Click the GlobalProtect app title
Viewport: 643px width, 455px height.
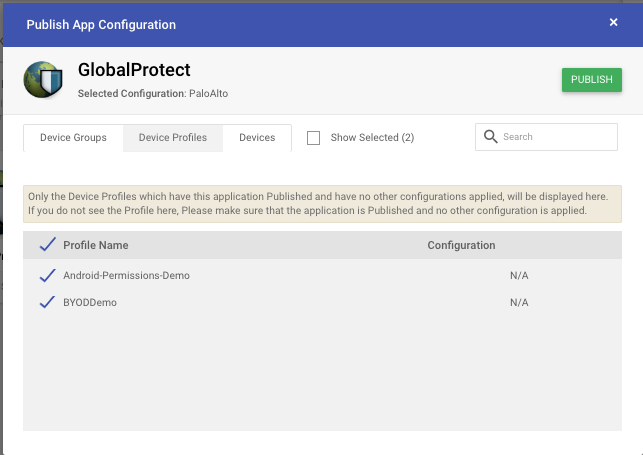(134, 70)
